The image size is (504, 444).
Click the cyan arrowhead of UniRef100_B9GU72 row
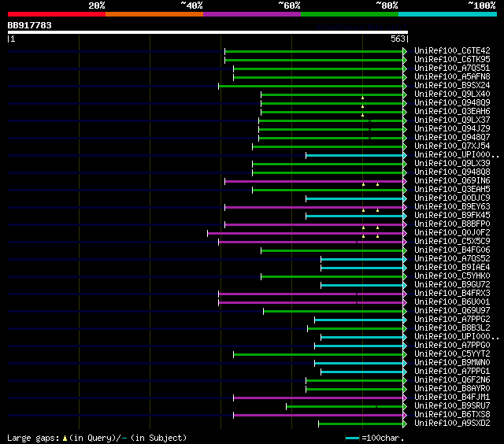(x=405, y=285)
